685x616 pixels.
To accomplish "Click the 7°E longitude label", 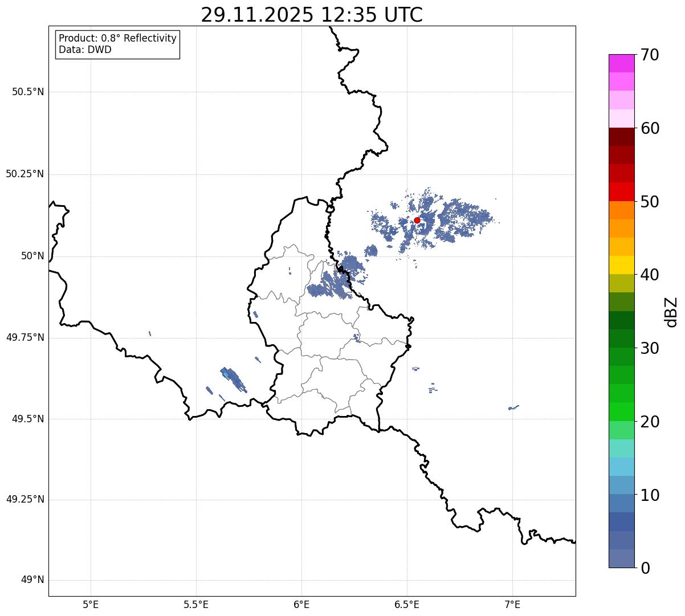I will click(512, 605).
